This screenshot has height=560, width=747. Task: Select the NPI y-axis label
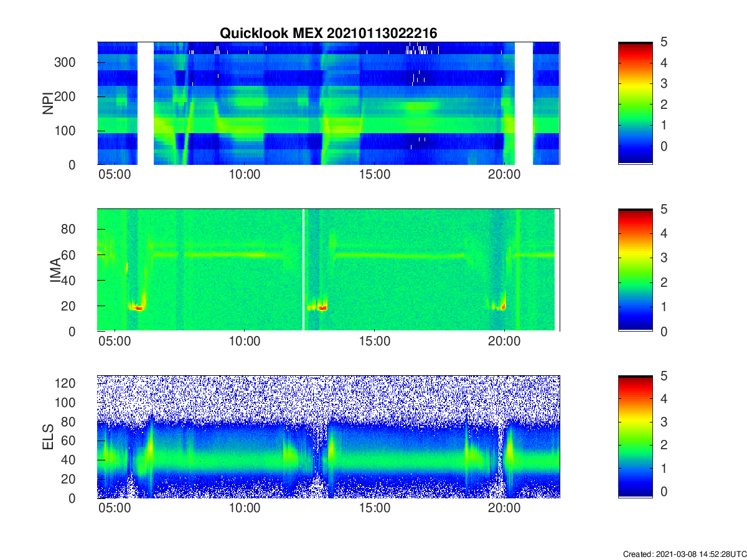point(47,103)
